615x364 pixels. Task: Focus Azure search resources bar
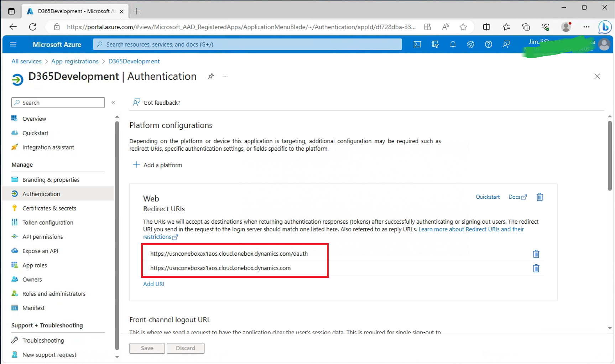point(247,45)
